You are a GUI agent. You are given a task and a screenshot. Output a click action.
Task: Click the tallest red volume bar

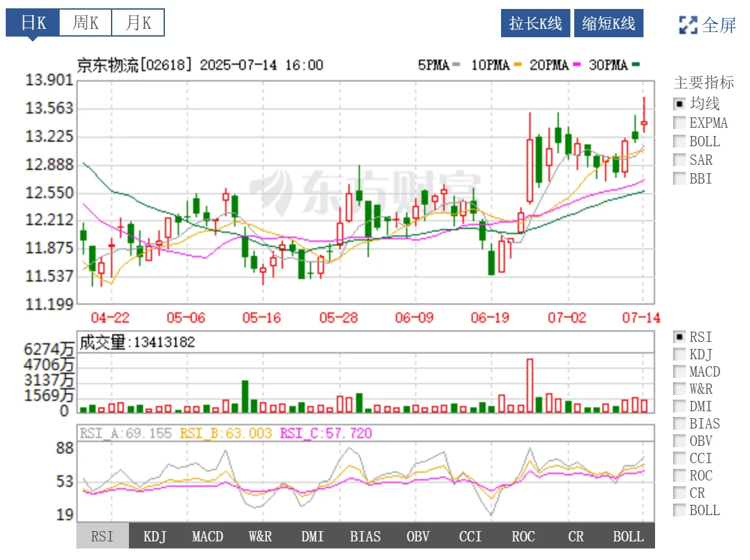coord(530,386)
